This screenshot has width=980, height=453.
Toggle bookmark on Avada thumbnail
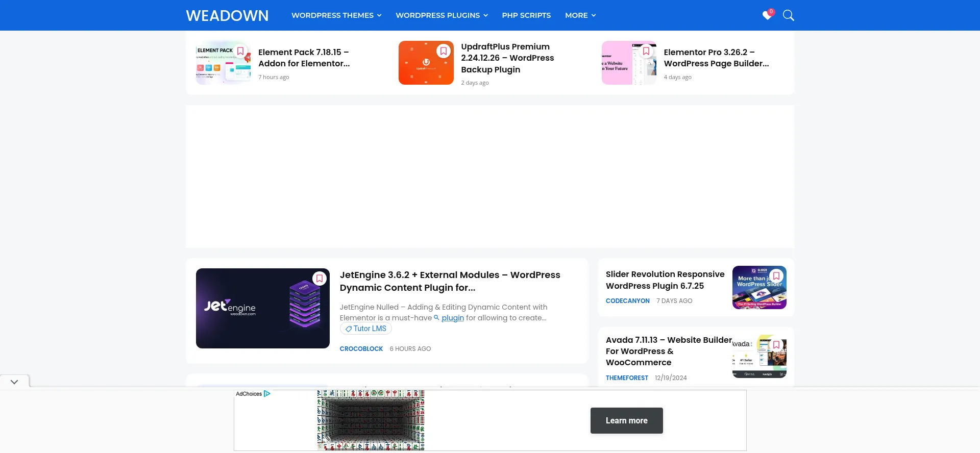pyautogui.click(x=776, y=345)
